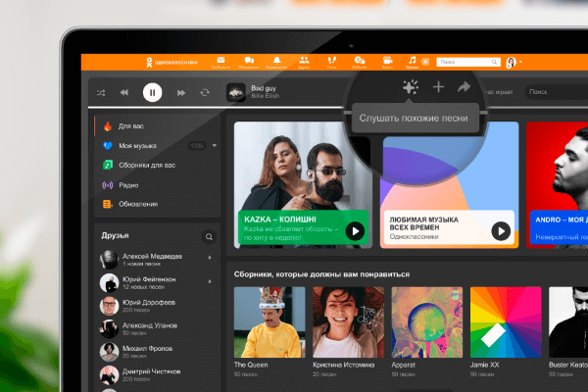The width and height of the screenshot is (588, 392).
Task: Toggle shuffle playback
Action: 102,93
